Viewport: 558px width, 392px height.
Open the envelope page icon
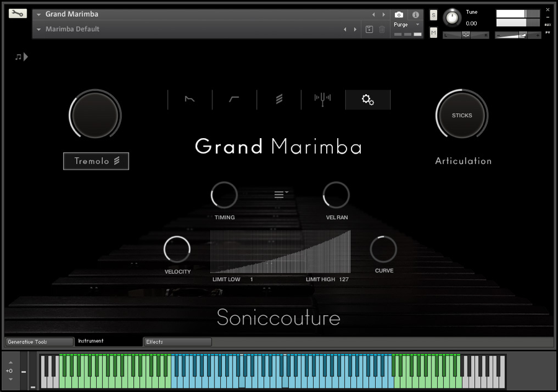(x=190, y=100)
